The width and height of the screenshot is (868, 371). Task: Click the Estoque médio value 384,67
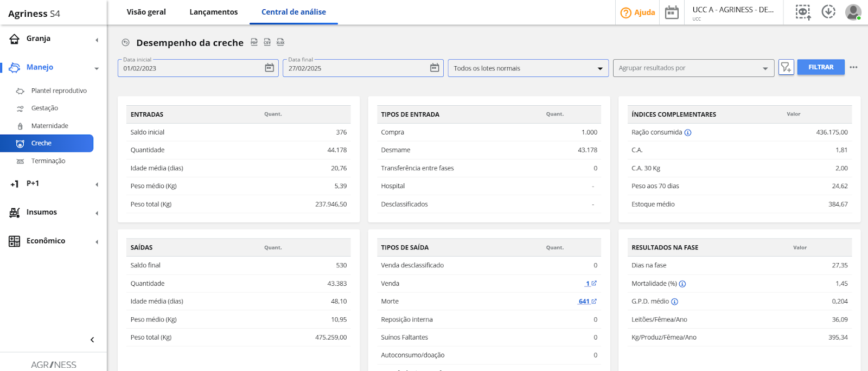coord(838,204)
